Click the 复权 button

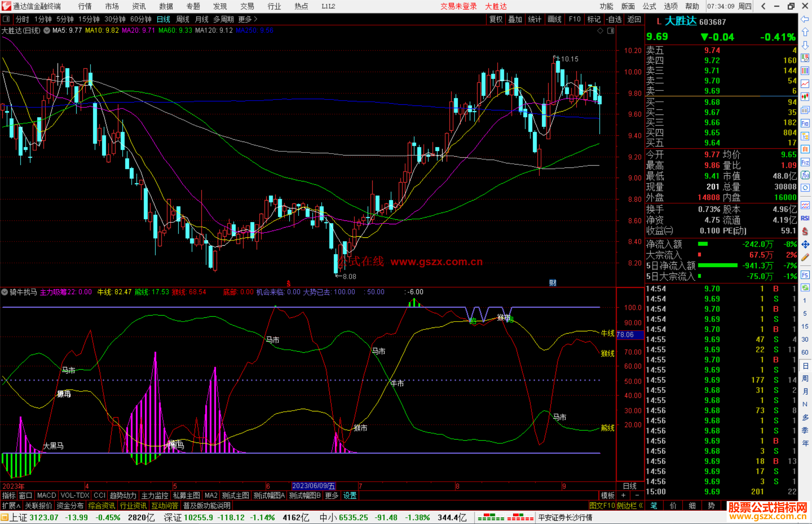495,19
